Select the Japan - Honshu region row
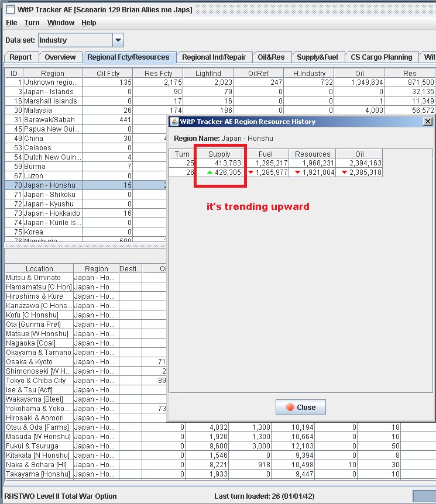 tap(86, 185)
